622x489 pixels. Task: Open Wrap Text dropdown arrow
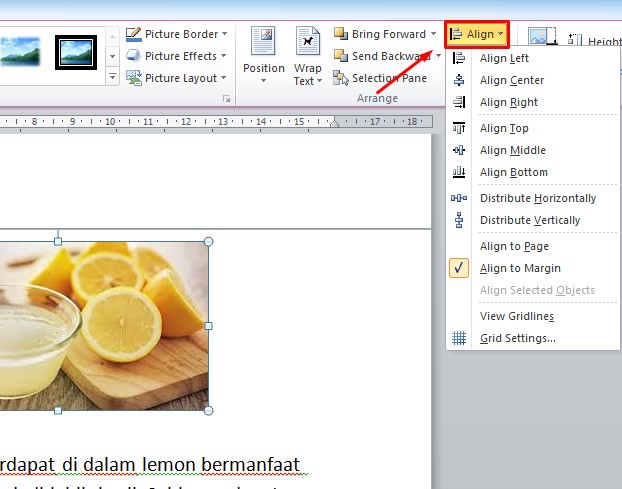(x=319, y=81)
